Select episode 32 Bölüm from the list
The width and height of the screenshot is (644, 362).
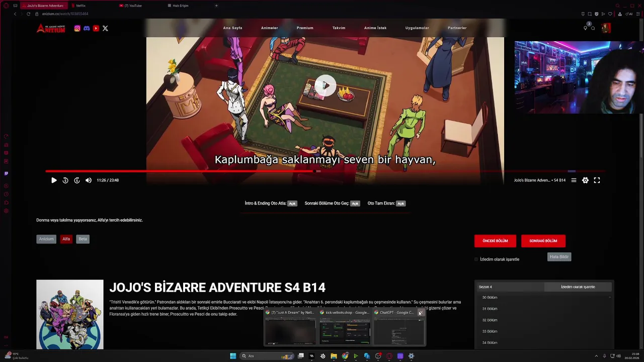[x=490, y=320]
